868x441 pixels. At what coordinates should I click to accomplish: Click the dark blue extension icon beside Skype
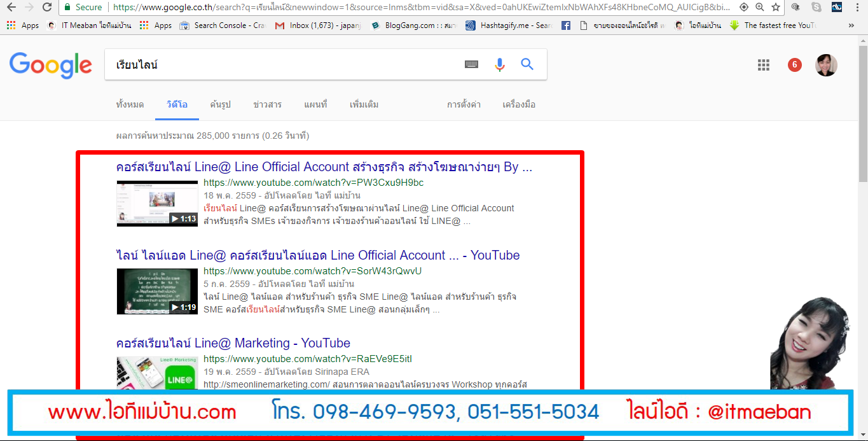pyautogui.click(x=837, y=7)
